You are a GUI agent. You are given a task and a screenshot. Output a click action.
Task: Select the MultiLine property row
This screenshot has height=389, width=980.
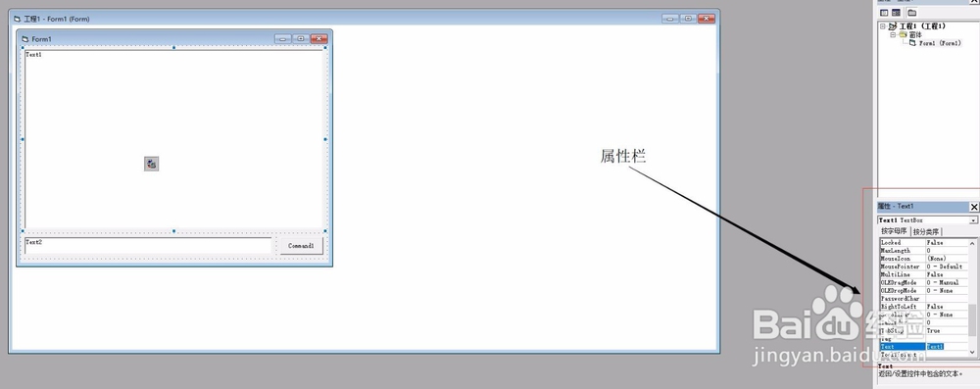[923, 274]
